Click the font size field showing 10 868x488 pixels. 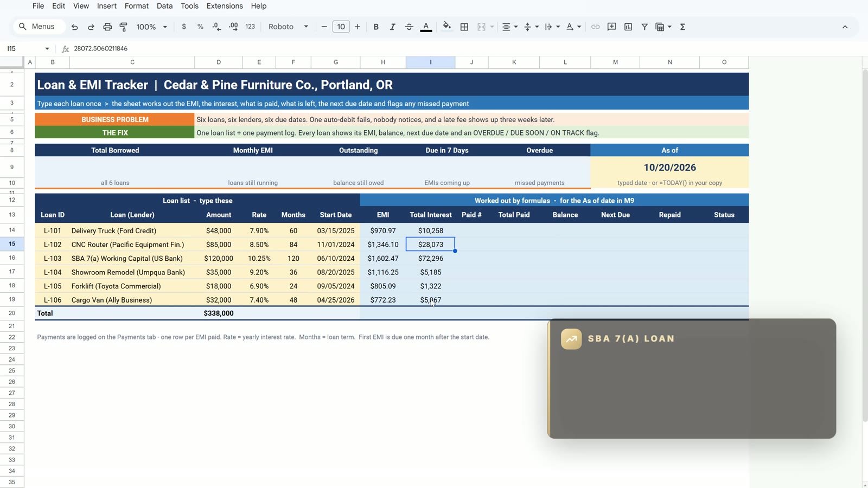[341, 27]
